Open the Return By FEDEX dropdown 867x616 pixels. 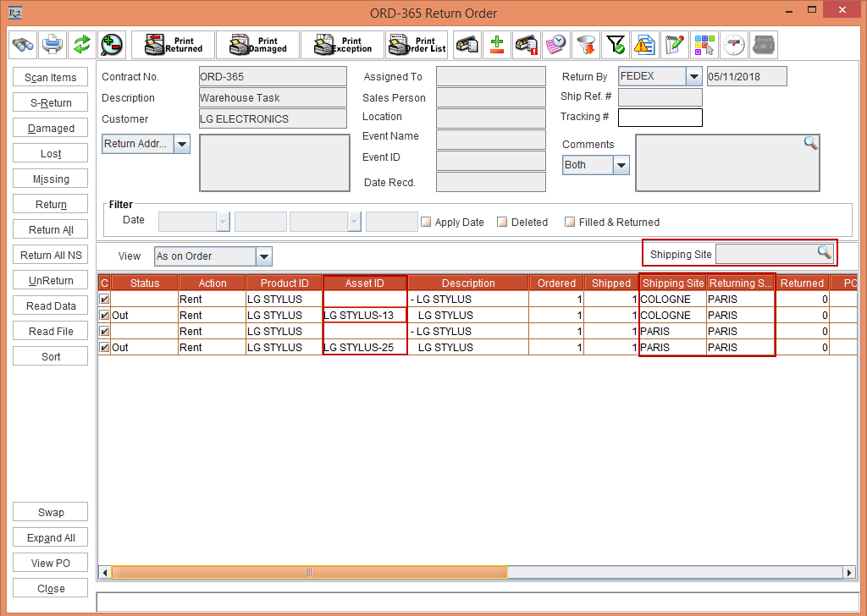point(693,77)
